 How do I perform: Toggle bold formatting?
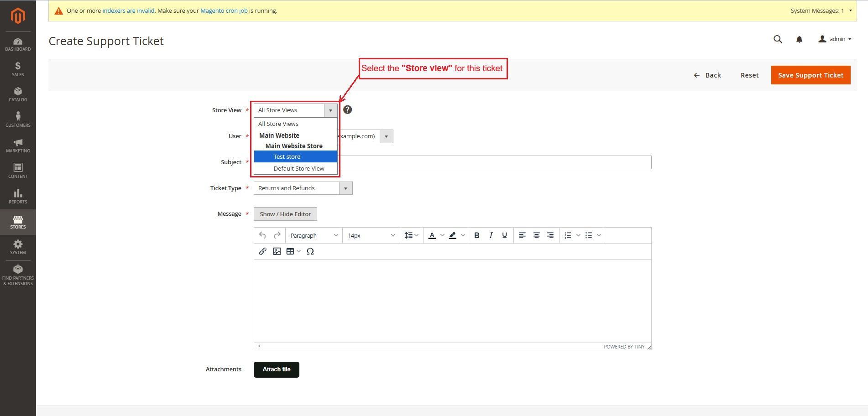point(477,235)
